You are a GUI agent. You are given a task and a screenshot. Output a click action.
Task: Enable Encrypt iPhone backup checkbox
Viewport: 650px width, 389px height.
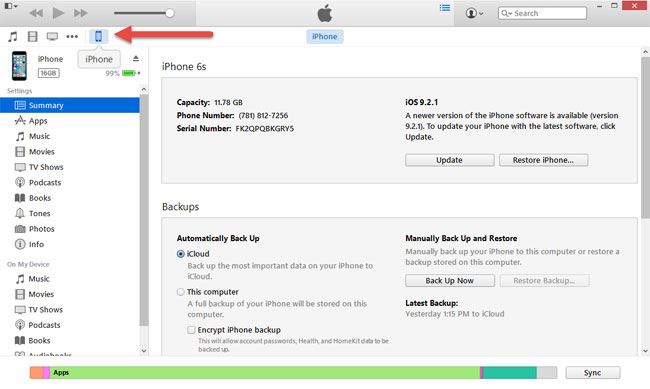click(191, 330)
